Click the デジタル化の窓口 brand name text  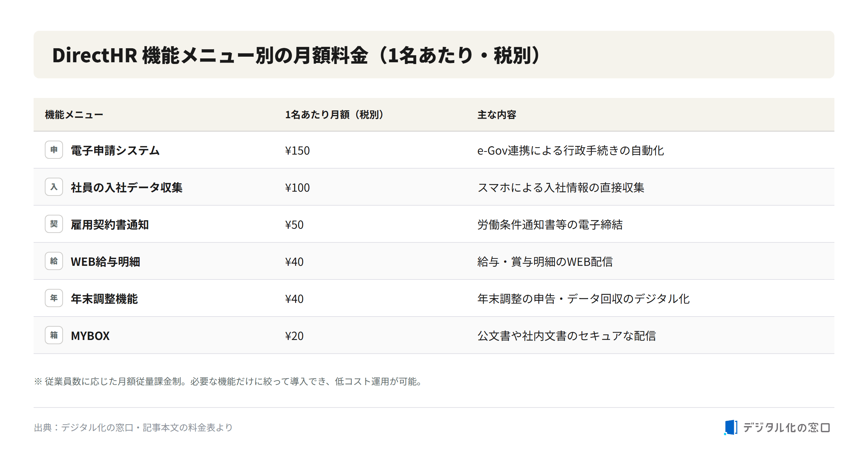786,427
